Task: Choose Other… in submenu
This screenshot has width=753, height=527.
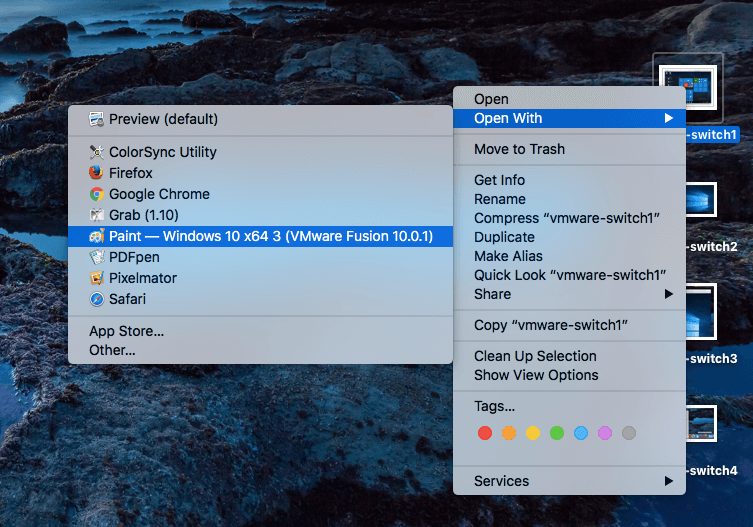Action: 260,350
